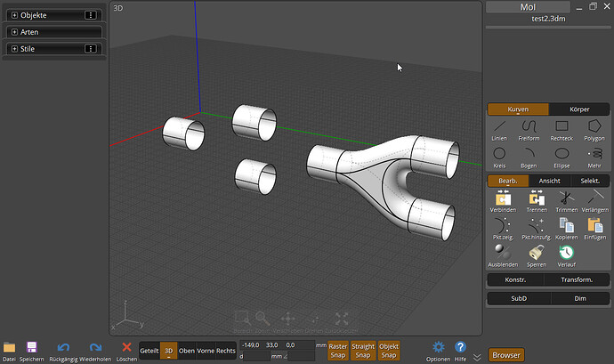Disable Objekt Snap
614x364 pixels.
389,350
